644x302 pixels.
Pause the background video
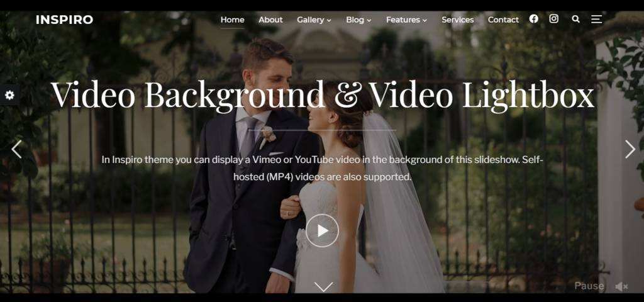click(589, 286)
